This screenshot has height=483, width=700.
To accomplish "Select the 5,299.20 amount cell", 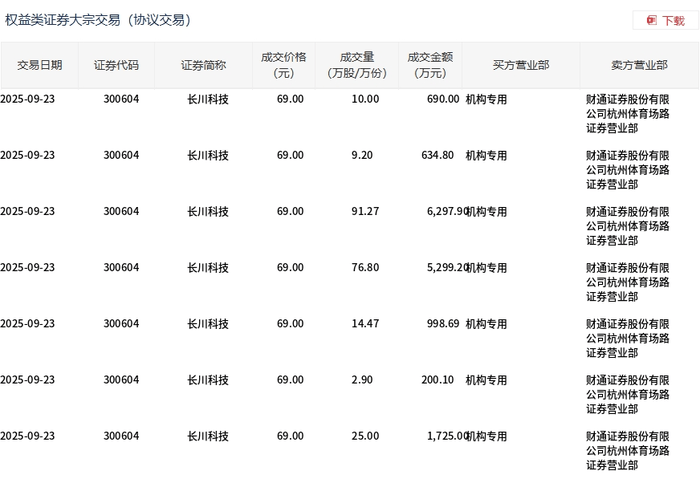I will coord(436,268).
